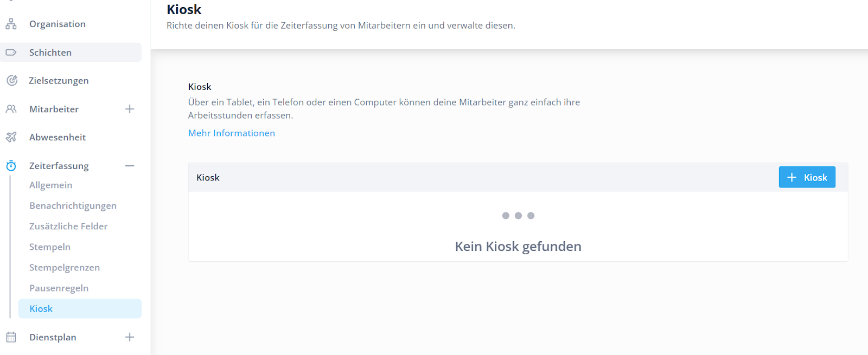
Task: Collapse the Zeiterfassung section
Action: tap(130, 166)
